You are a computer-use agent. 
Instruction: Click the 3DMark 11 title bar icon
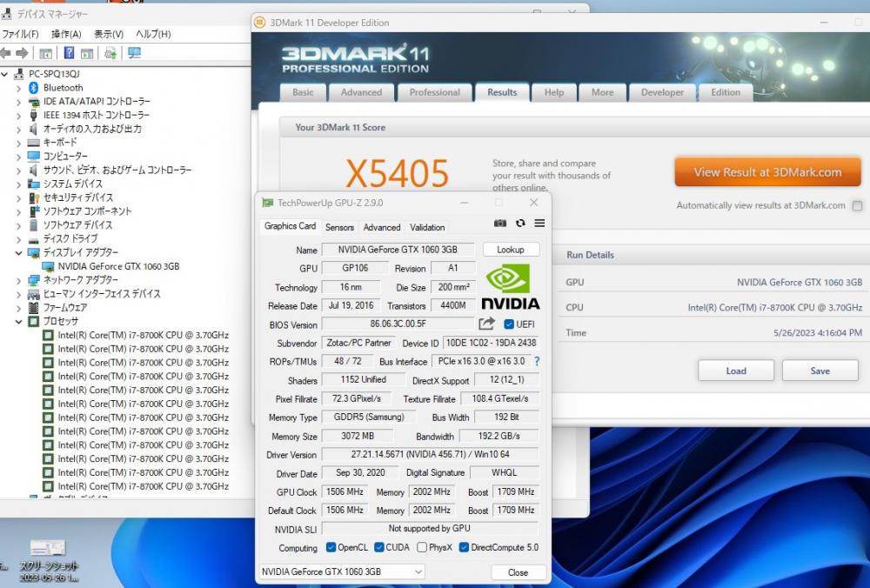click(x=259, y=23)
